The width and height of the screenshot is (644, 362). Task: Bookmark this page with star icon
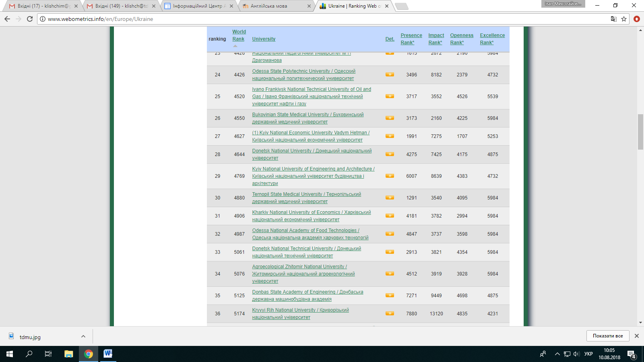[624, 19]
